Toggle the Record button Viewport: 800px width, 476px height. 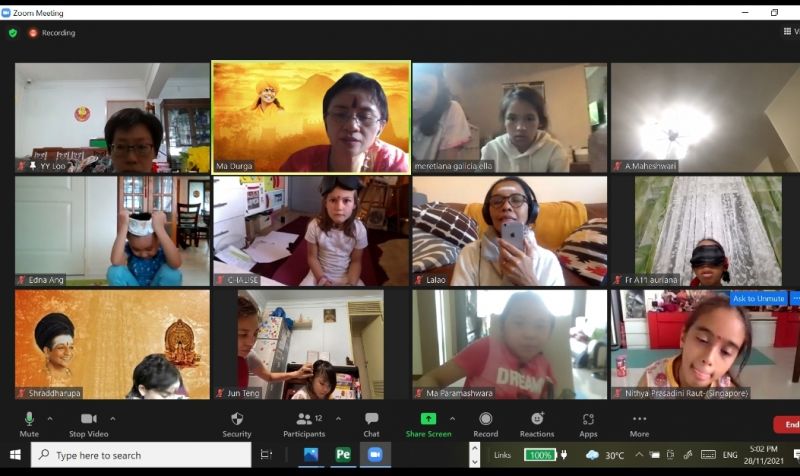pyautogui.click(x=485, y=423)
